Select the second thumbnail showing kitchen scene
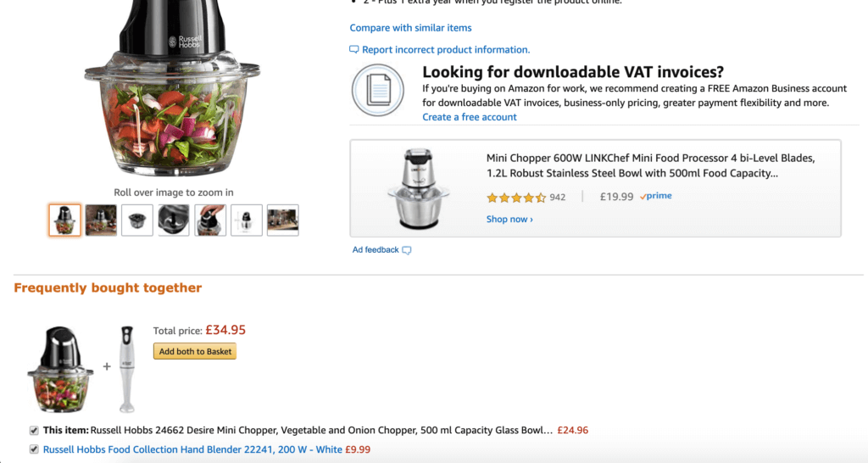This screenshot has width=868, height=463. (101, 220)
